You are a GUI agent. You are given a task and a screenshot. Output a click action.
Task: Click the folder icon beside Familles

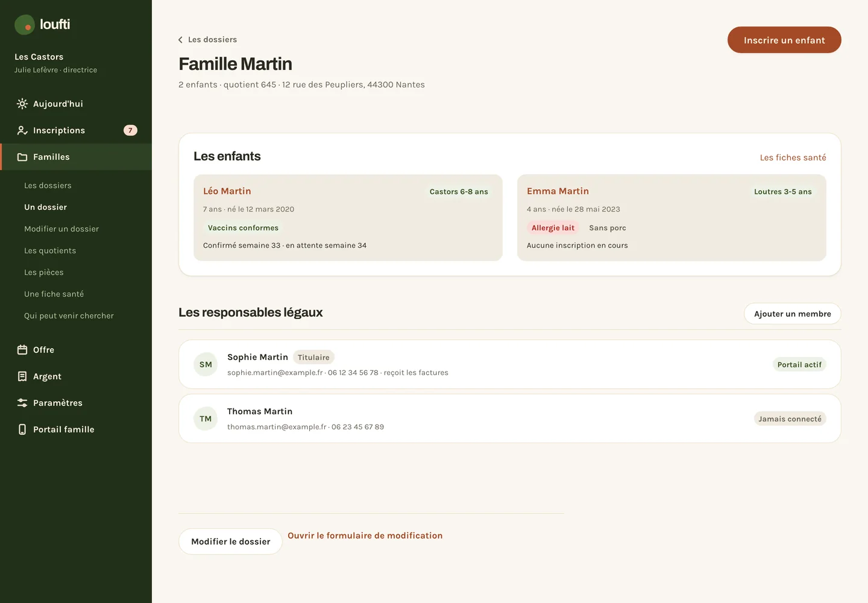tap(22, 157)
